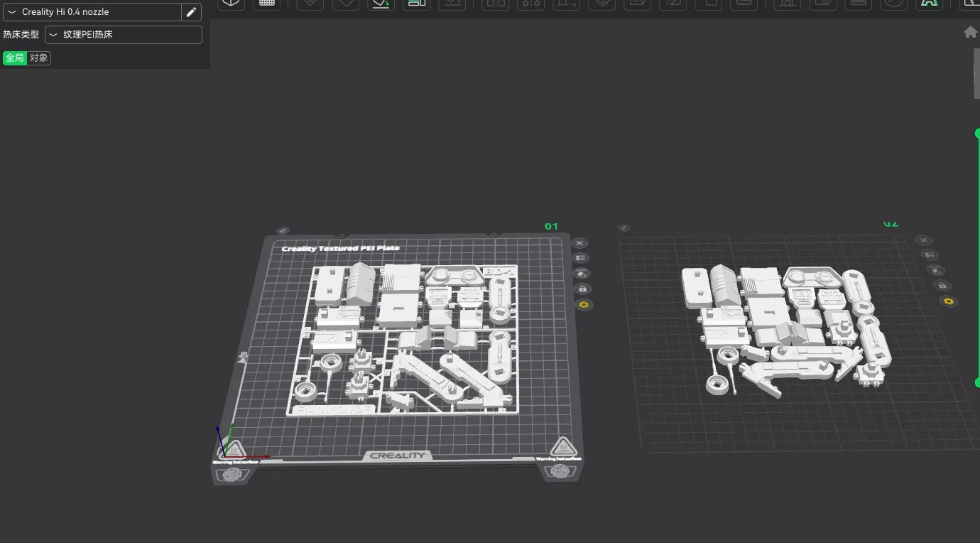This screenshot has height=543, width=980.
Task: Click the vertical scrollbar at the right edge
Action: pyautogui.click(x=976, y=73)
